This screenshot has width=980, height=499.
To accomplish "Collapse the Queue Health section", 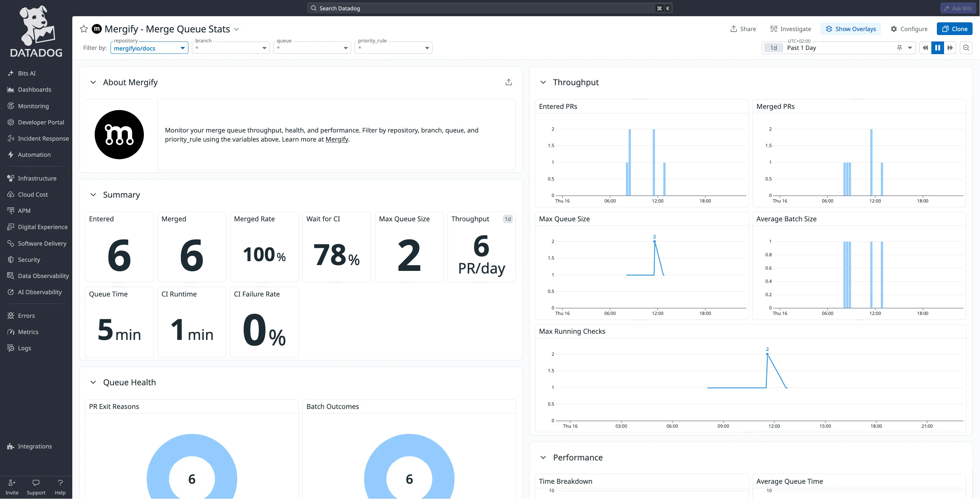I will point(93,382).
